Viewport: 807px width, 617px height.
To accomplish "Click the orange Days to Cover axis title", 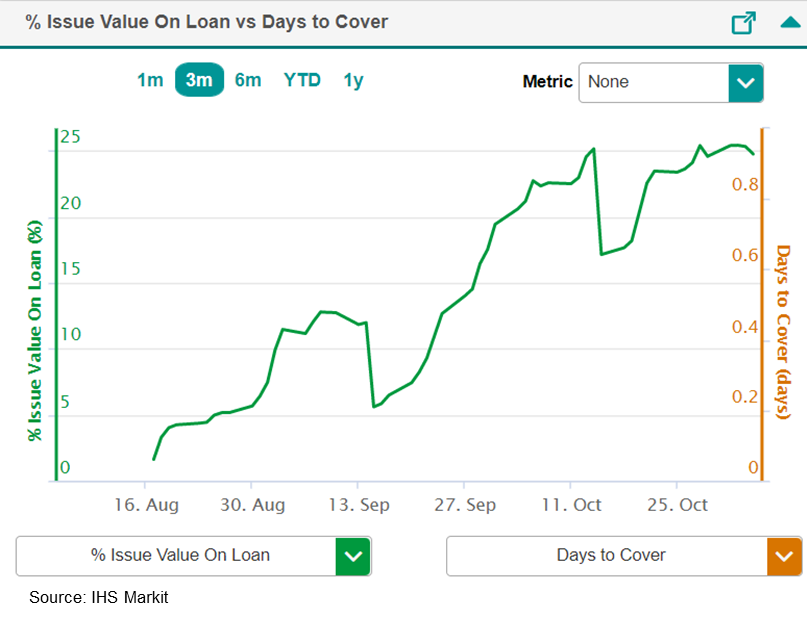I will (x=783, y=332).
